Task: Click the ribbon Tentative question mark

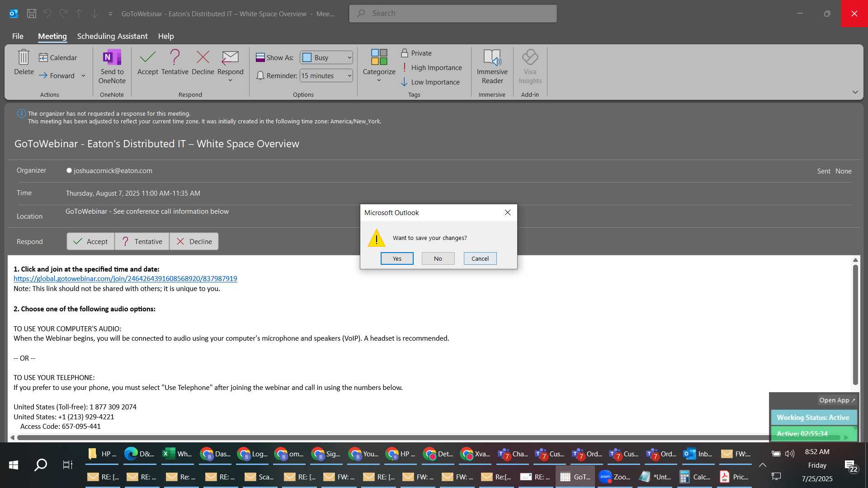Action: pos(175,63)
